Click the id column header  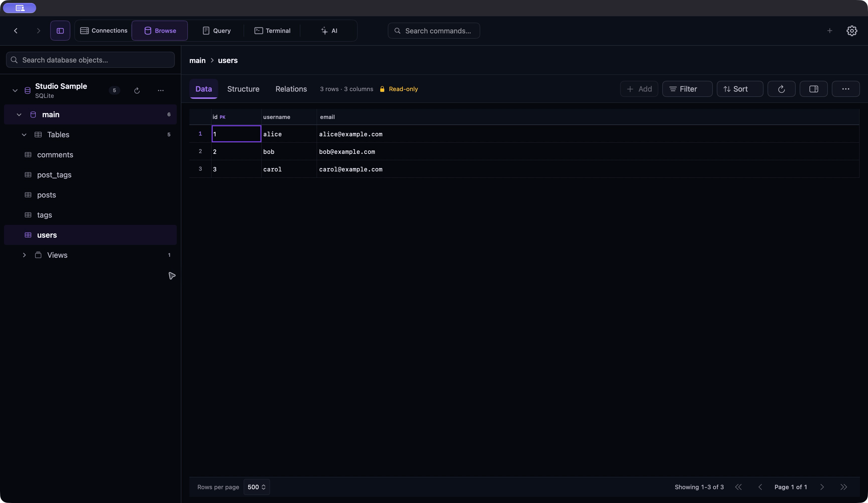point(236,117)
